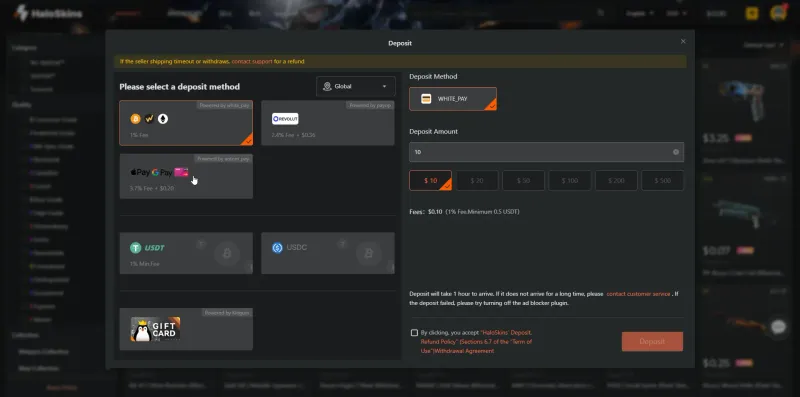Select the WHITE_PAY deposit method button
Screen dimensions: 800x397
click(453, 99)
